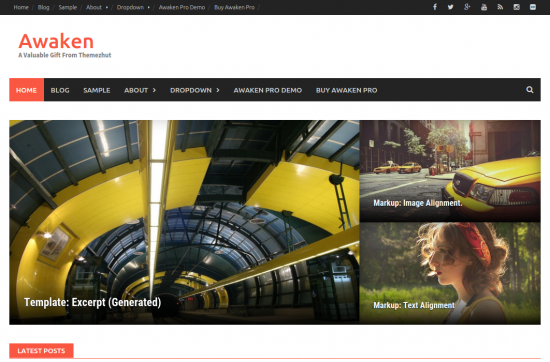This screenshot has height=362, width=550.
Task: Select the HOME tab in main navigation
Action: coord(26,90)
